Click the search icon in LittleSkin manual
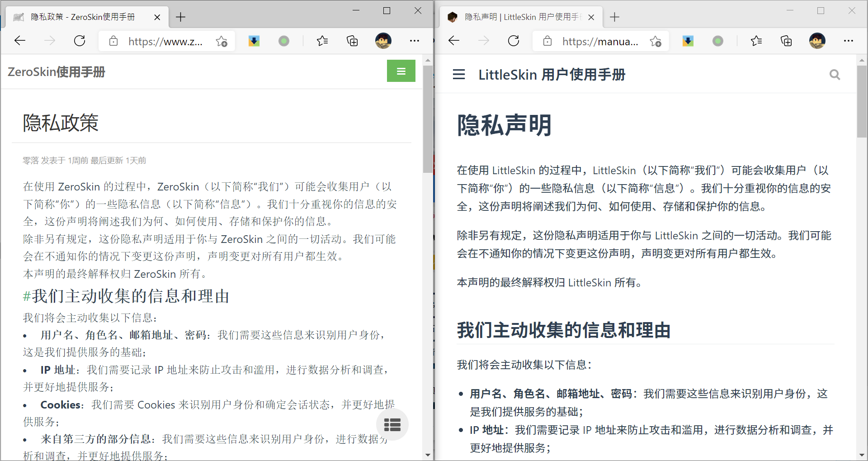 [x=835, y=75]
